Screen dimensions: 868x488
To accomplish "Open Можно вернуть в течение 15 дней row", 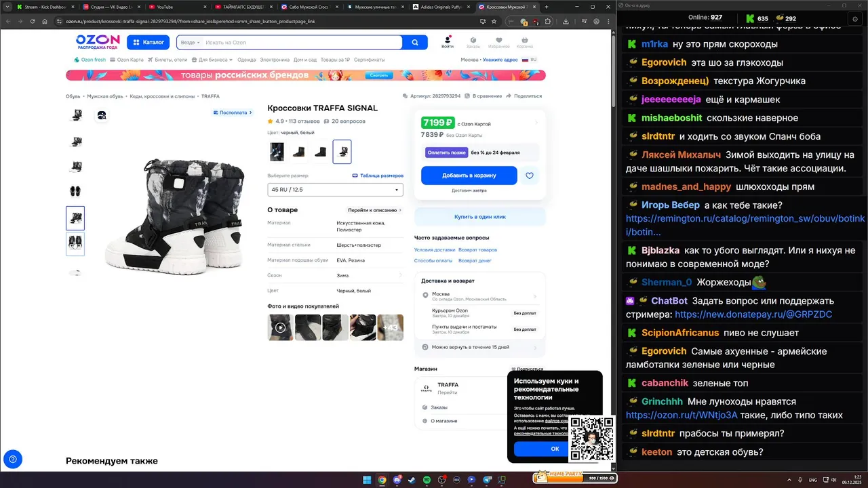I will click(479, 347).
